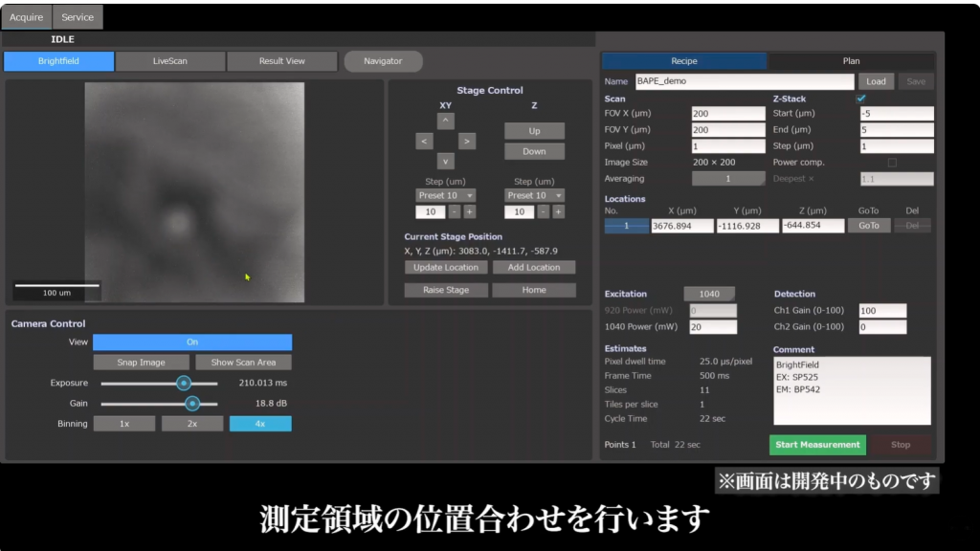
Task: Move stage up with XY up arrow
Action: click(445, 121)
